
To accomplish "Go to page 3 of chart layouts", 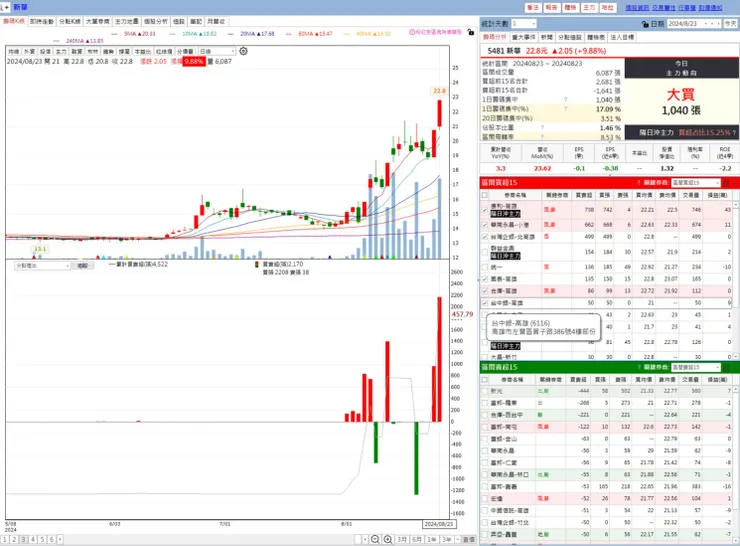I will pyautogui.click(x=23, y=539).
